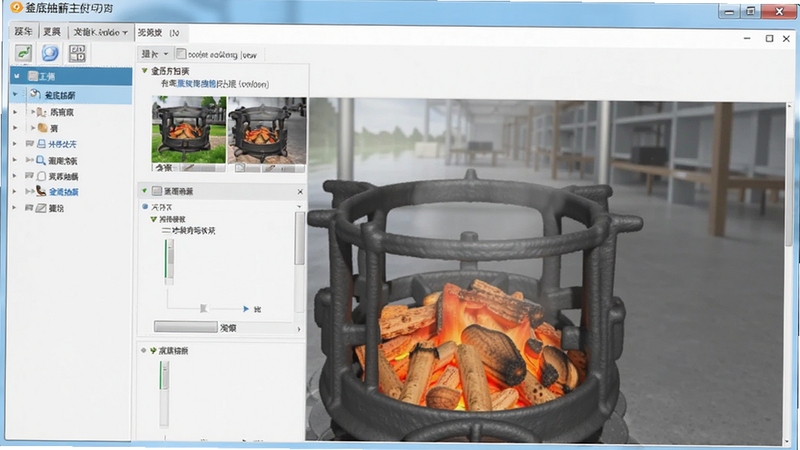Click the gray grid-layout toolbar icon
This screenshot has height=450, width=800.
pos(77,53)
